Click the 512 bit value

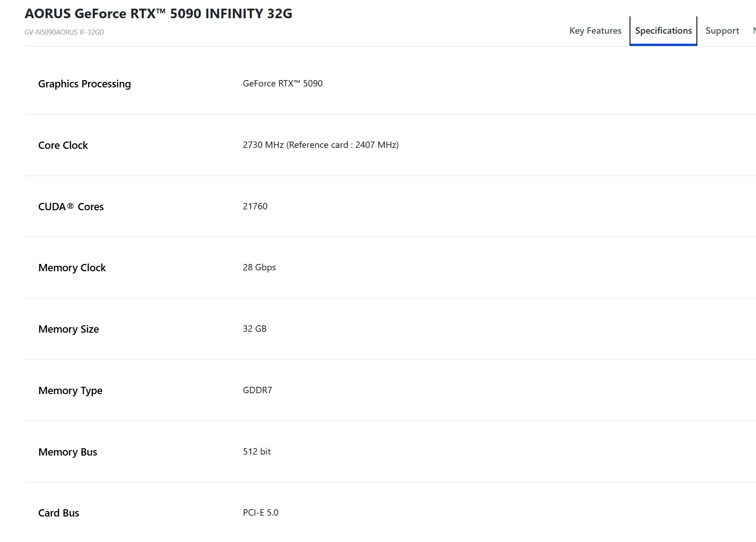click(257, 451)
